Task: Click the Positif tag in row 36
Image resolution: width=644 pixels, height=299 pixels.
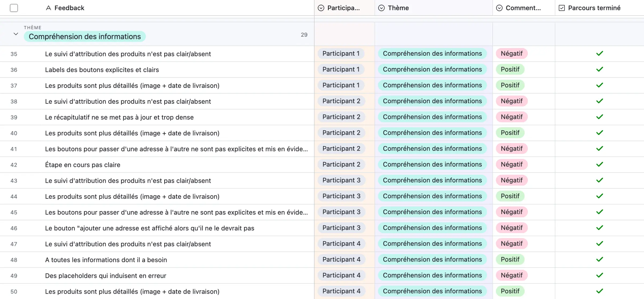Action: click(x=510, y=69)
